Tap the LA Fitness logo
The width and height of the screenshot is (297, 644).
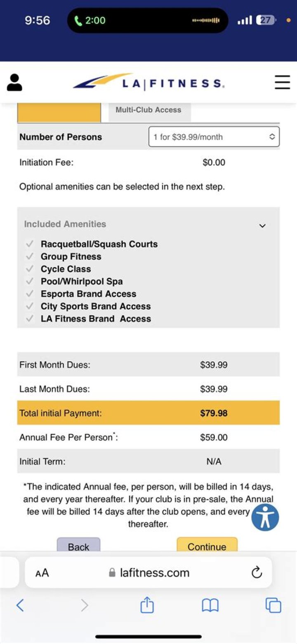pyautogui.click(x=149, y=82)
